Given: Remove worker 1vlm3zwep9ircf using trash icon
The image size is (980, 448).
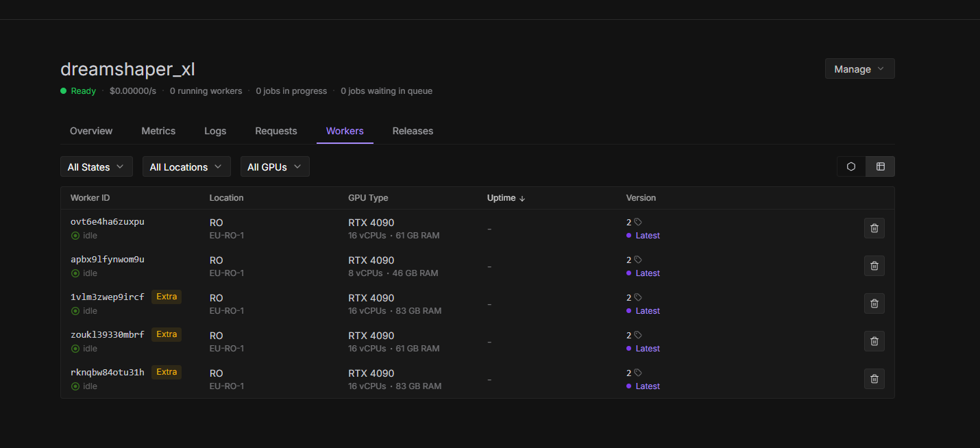Looking at the screenshot, I should point(874,303).
